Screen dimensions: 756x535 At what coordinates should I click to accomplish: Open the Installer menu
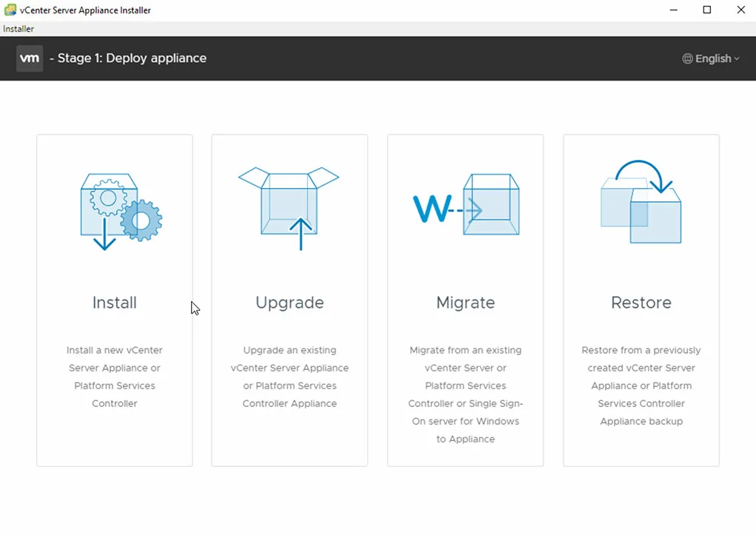point(19,29)
